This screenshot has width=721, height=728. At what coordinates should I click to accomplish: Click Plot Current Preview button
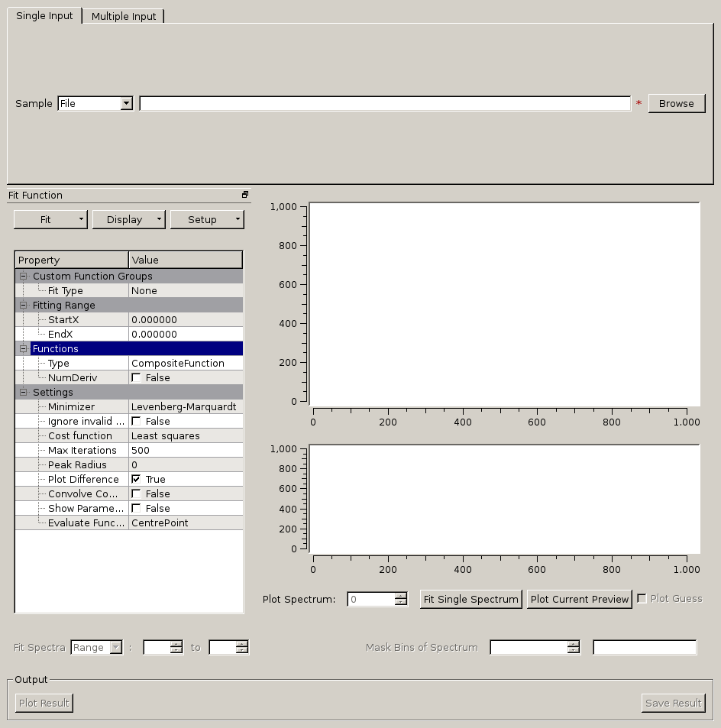(x=579, y=600)
